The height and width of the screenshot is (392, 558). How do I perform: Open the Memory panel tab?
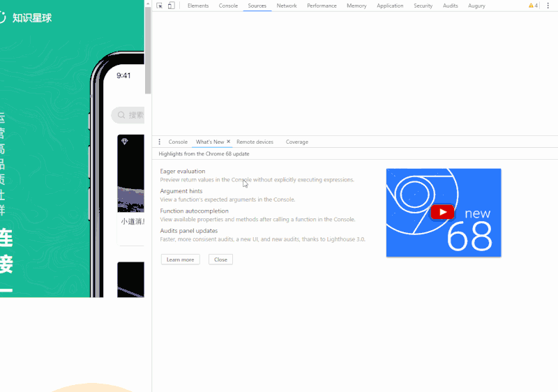tap(356, 6)
